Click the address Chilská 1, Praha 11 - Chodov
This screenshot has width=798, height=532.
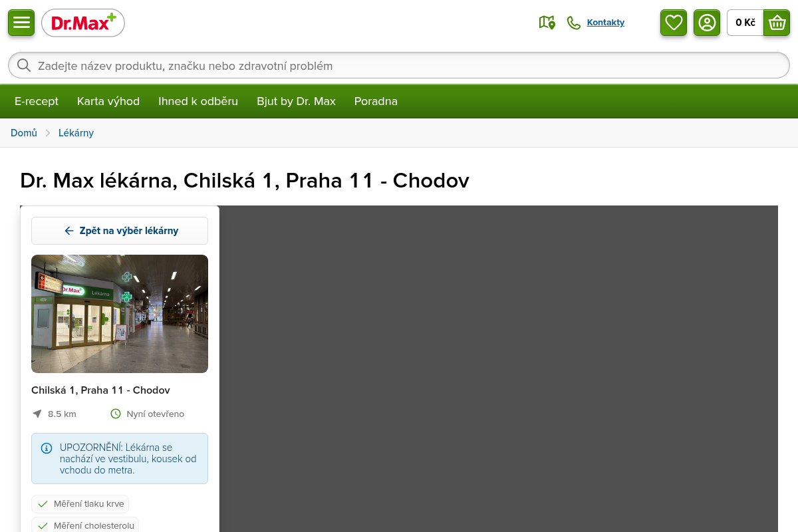(100, 390)
